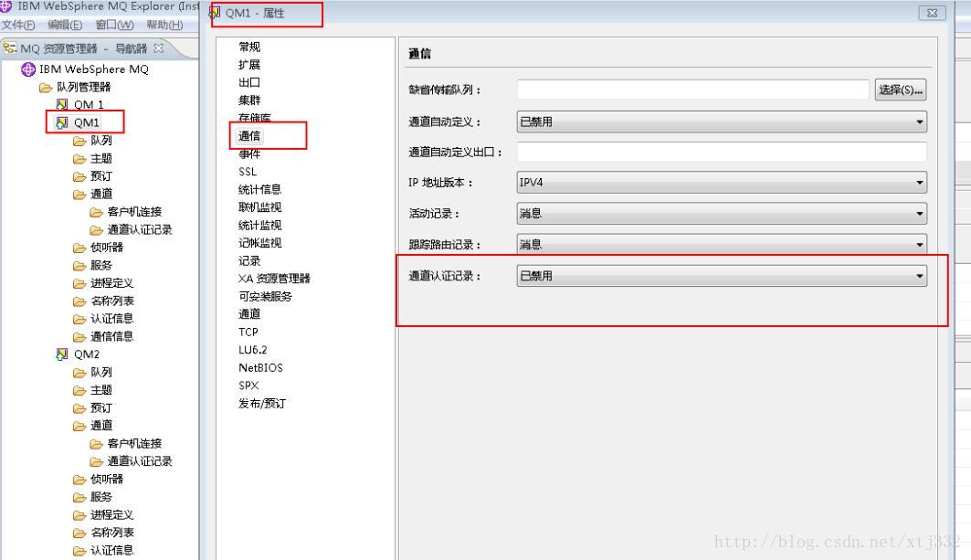Select 出口 properties page

[249, 82]
